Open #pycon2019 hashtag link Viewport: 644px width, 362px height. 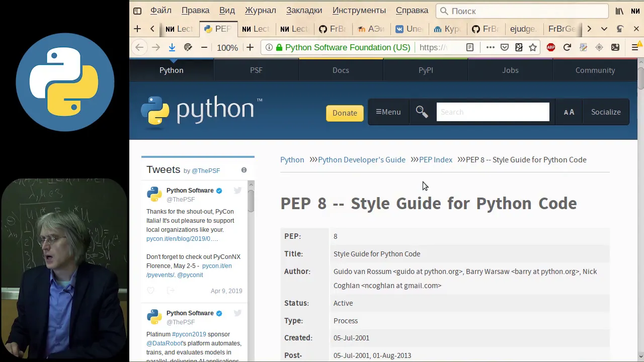click(189, 334)
